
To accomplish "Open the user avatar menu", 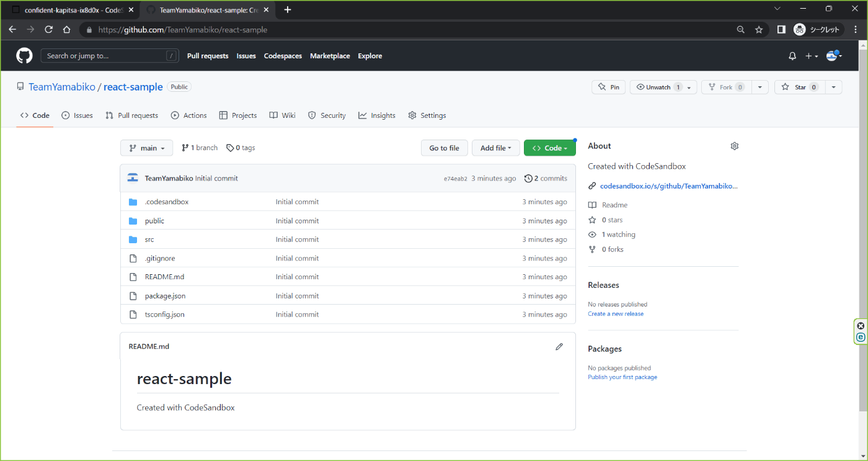I will (835, 56).
